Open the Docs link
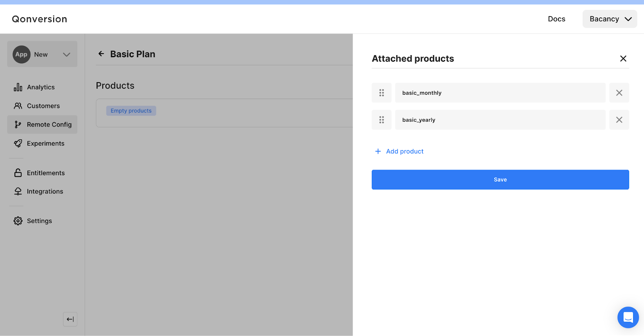The image size is (644, 336). pyautogui.click(x=556, y=19)
